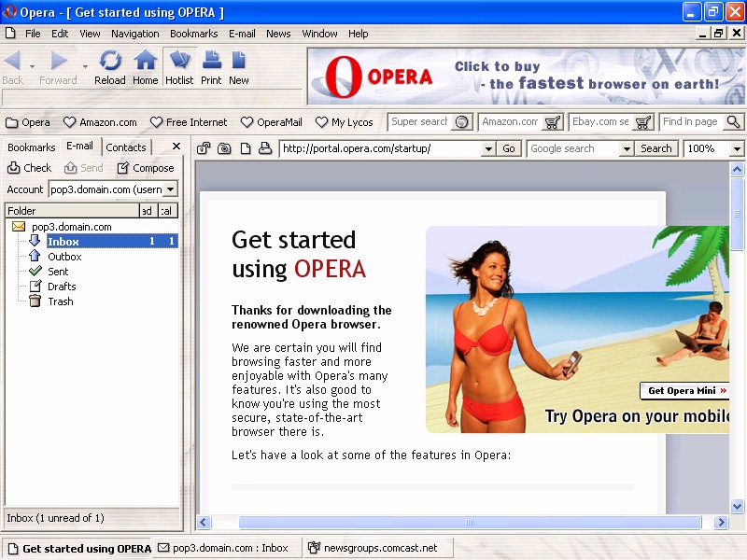Click the Search button
This screenshot has height=560, width=747.
point(656,149)
